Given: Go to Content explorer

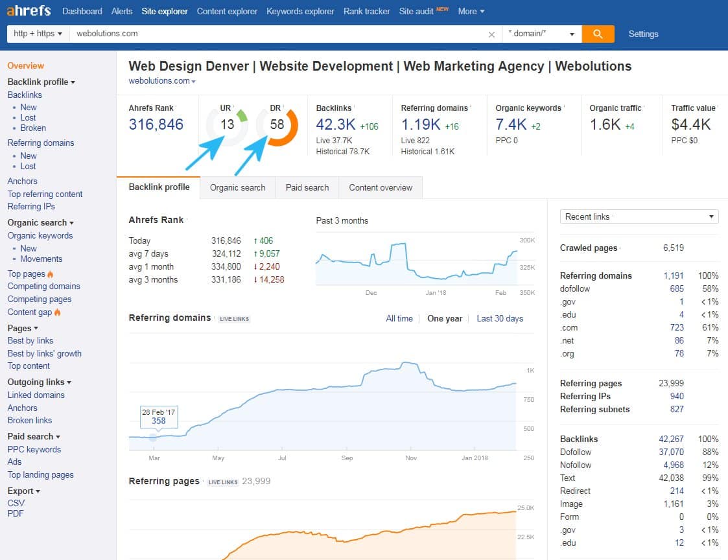Looking at the screenshot, I should tap(227, 11).
